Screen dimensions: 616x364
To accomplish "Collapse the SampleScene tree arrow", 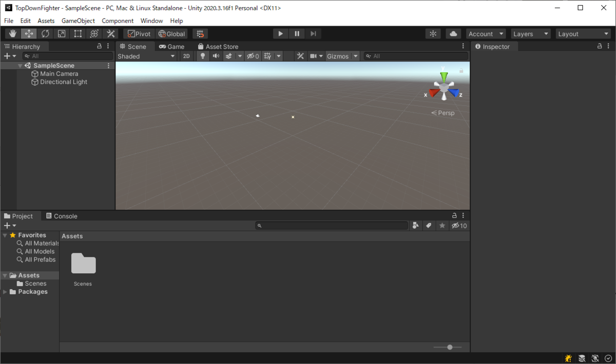I will 20,66.
